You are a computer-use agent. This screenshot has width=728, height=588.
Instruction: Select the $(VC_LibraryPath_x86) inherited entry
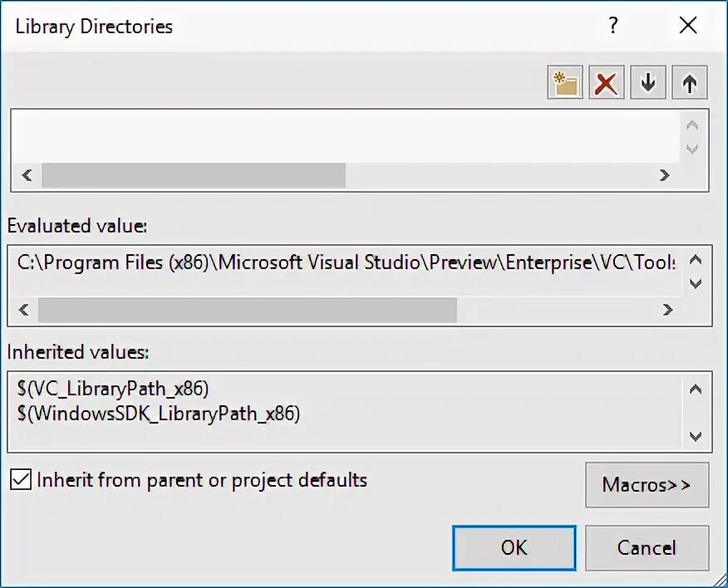pyautogui.click(x=113, y=389)
